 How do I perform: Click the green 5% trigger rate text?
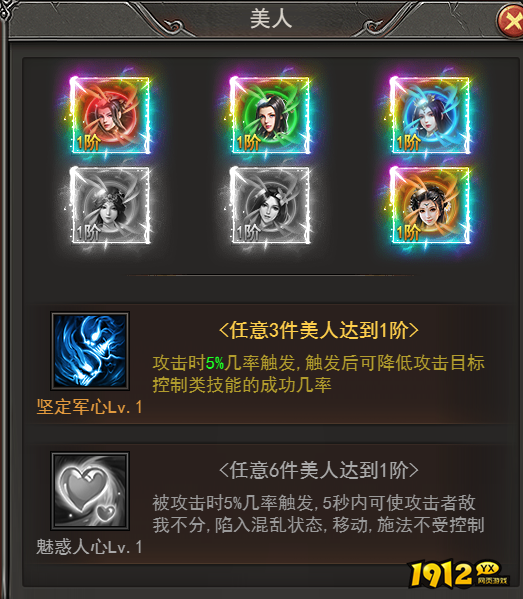tap(215, 363)
